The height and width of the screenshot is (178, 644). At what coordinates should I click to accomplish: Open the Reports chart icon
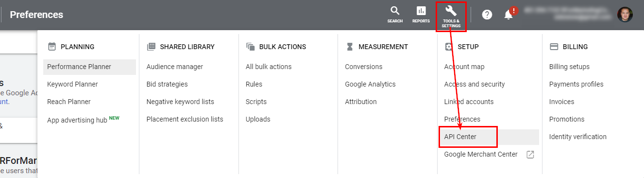(421, 11)
